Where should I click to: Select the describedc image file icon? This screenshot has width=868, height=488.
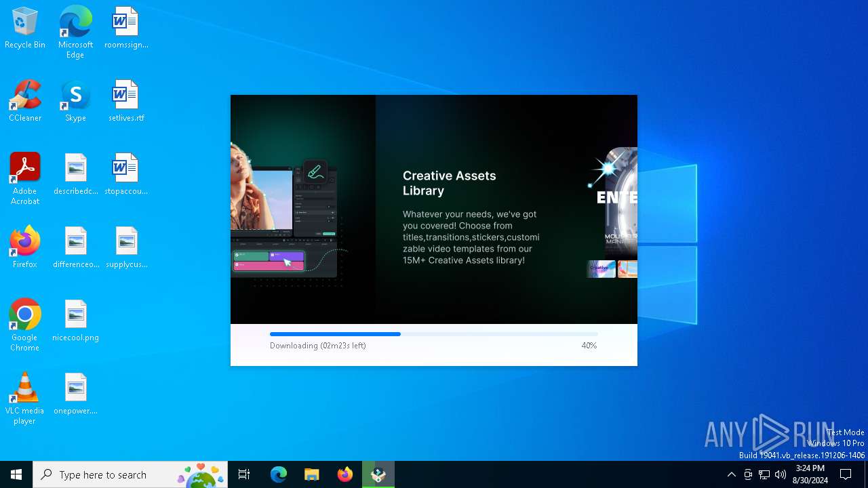pyautogui.click(x=75, y=175)
